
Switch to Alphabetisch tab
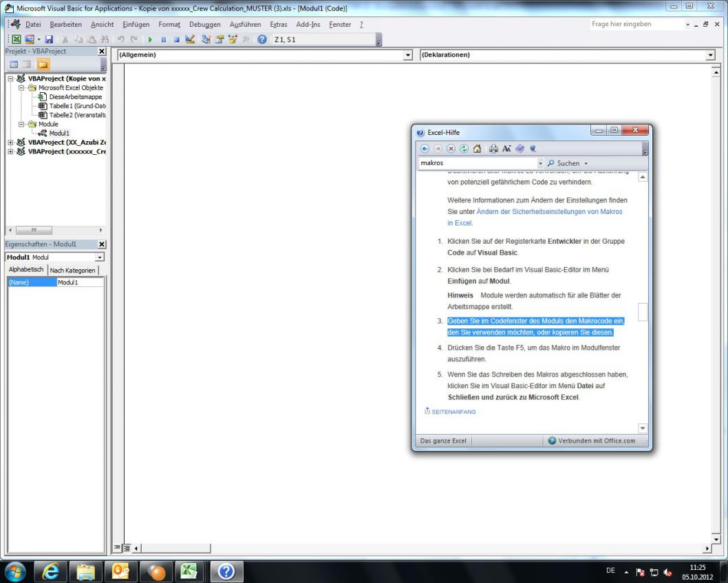(x=26, y=269)
